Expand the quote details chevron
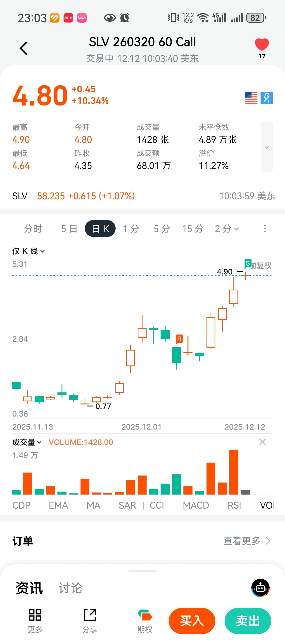 (x=266, y=147)
